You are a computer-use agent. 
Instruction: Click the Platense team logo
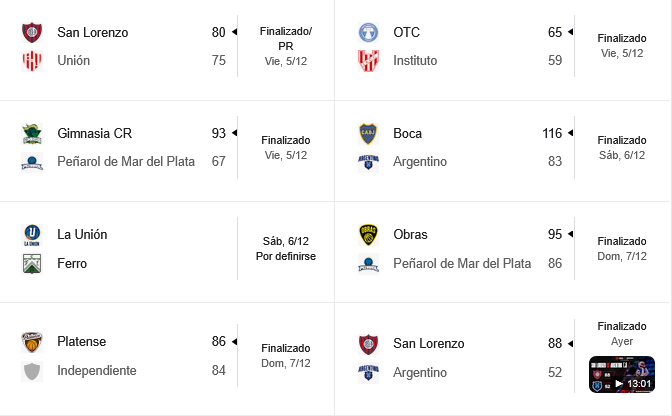(x=31, y=342)
